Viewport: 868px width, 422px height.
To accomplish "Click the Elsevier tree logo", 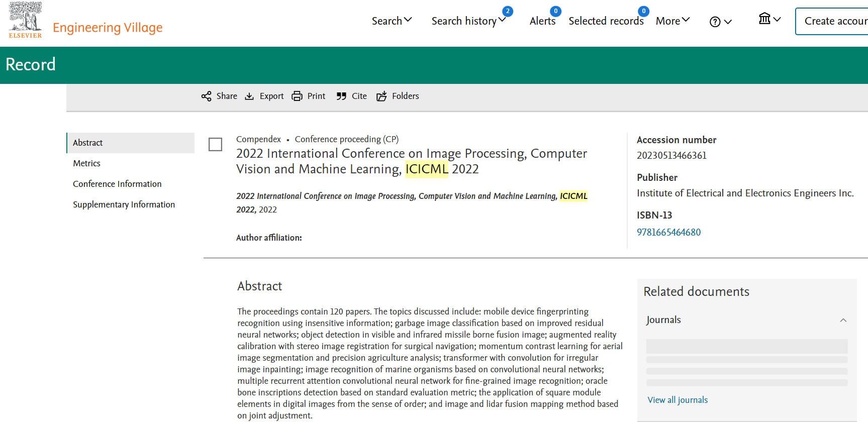I will pyautogui.click(x=25, y=20).
